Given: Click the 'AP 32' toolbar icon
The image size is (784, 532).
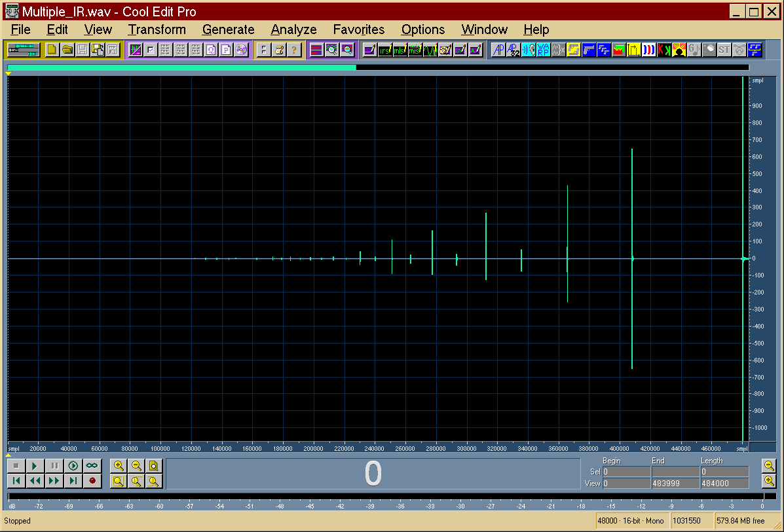Looking at the screenshot, I should pos(513,50).
